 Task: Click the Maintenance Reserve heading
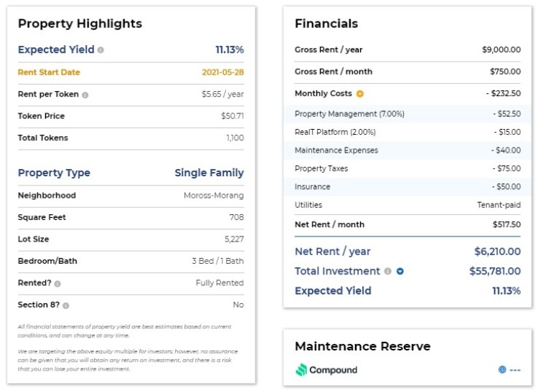click(363, 346)
